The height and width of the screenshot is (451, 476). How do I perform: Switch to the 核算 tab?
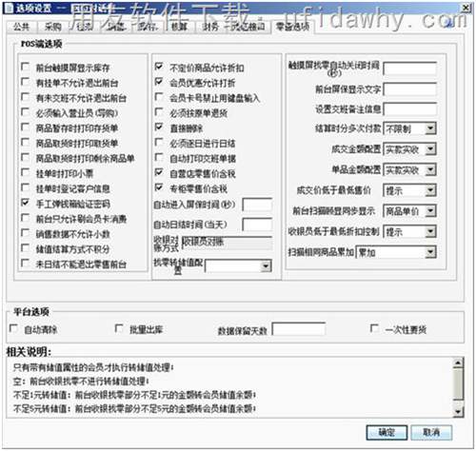coord(179,27)
